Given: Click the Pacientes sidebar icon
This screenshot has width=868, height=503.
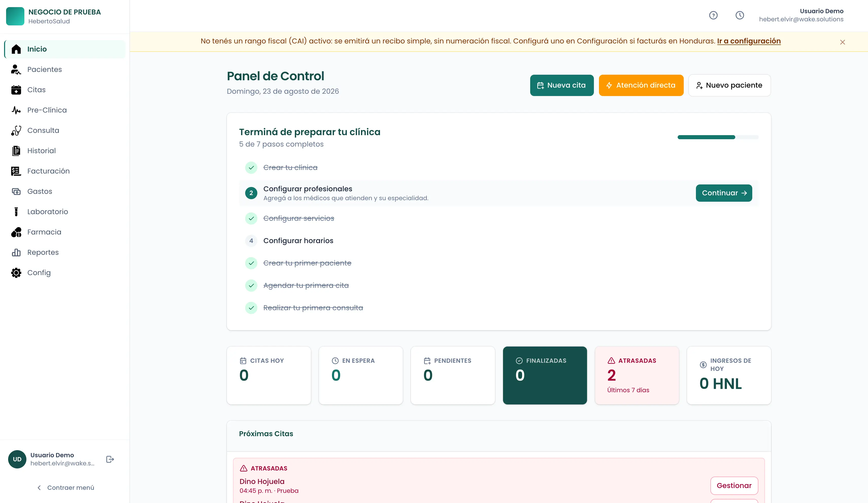Looking at the screenshot, I should [x=16, y=69].
